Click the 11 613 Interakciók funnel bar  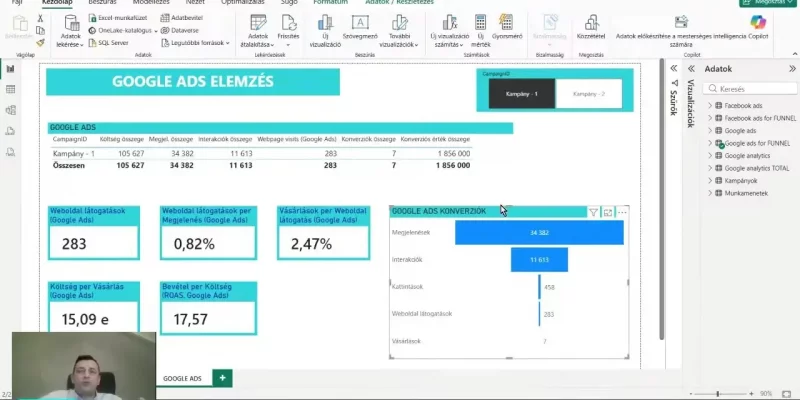pyautogui.click(x=539, y=260)
